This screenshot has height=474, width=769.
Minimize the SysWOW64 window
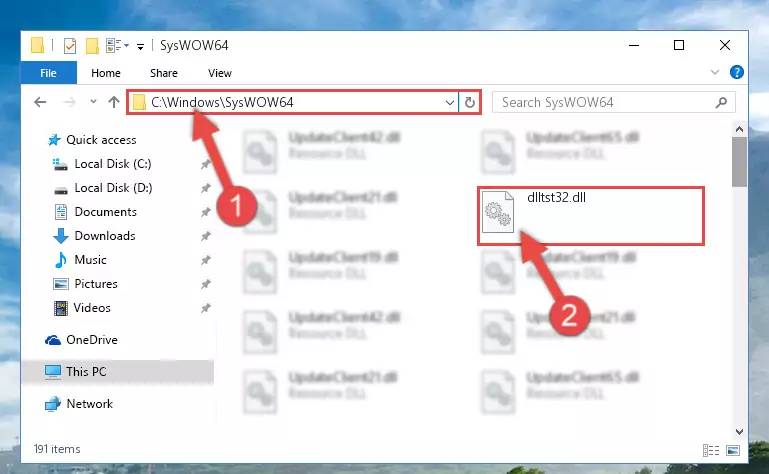point(634,46)
